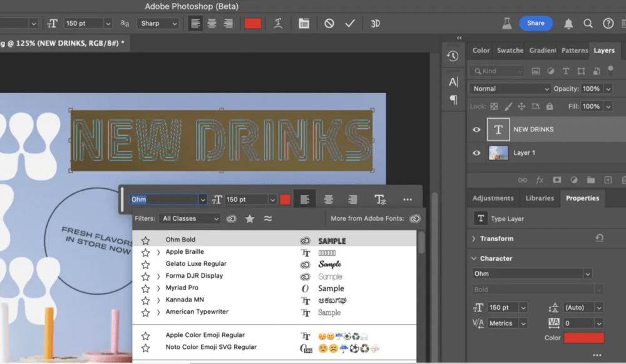Filter layers by type layers
626x364 pixels.
click(566, 71)
